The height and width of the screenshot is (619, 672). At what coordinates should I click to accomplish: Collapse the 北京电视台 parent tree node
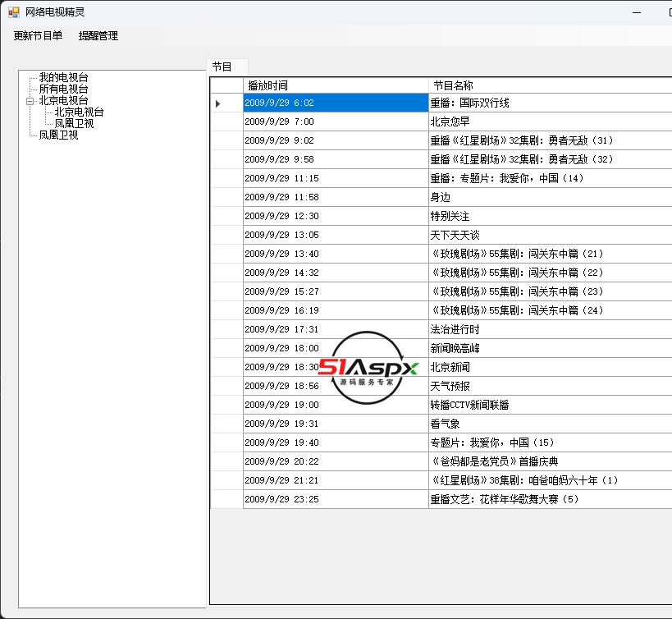pos(30,101)
